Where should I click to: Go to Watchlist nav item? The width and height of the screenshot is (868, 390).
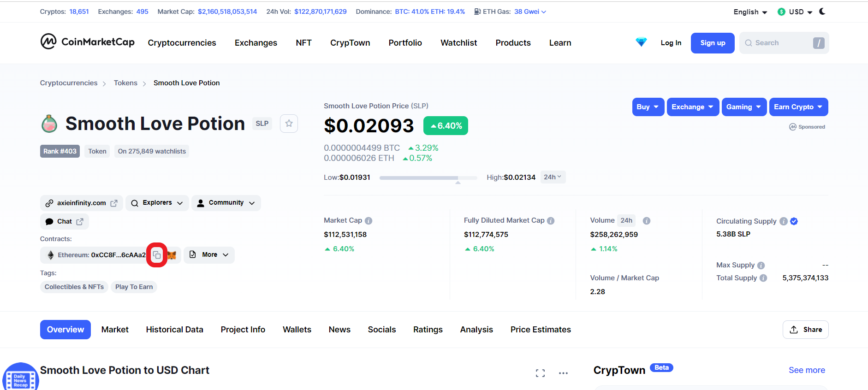coord(459,43)
